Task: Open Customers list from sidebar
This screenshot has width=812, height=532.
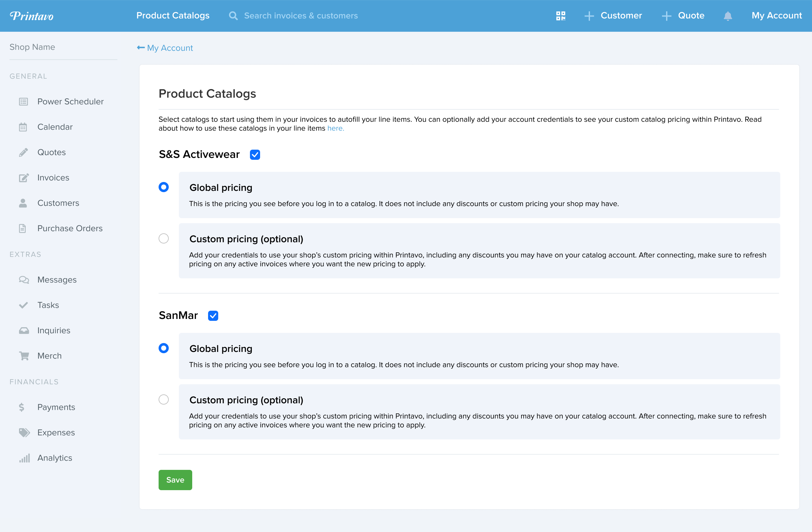Action: pos(58,203)
